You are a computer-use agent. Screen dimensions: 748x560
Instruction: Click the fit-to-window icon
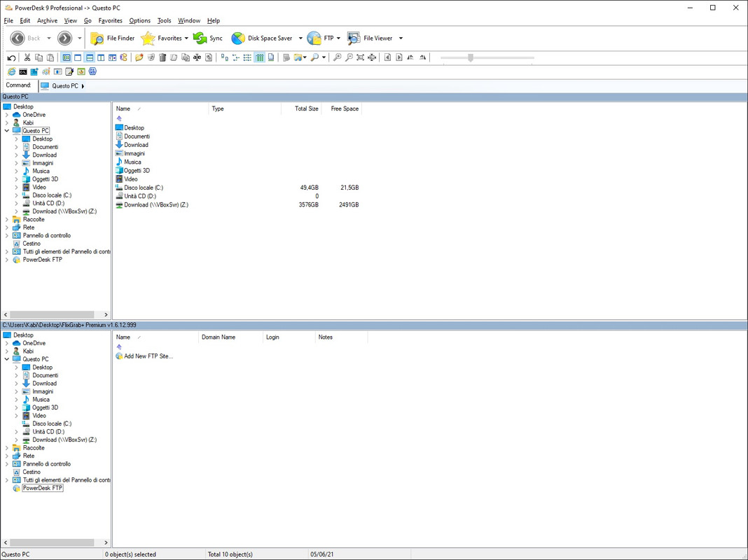point(360,57)
